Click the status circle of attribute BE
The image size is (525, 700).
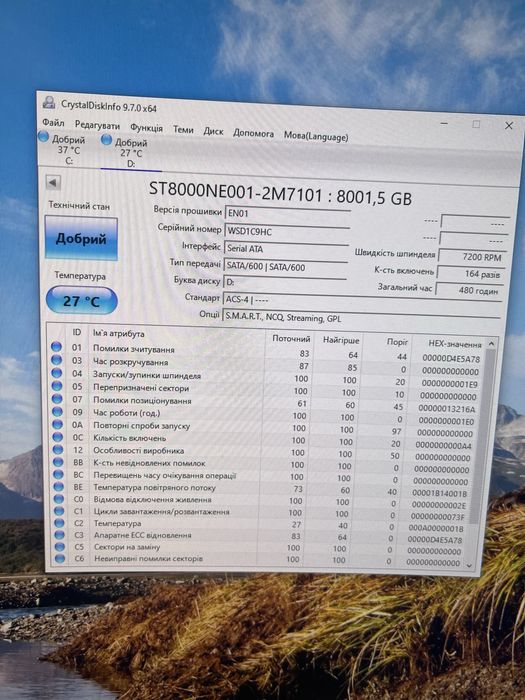click(x=58, y=487)
